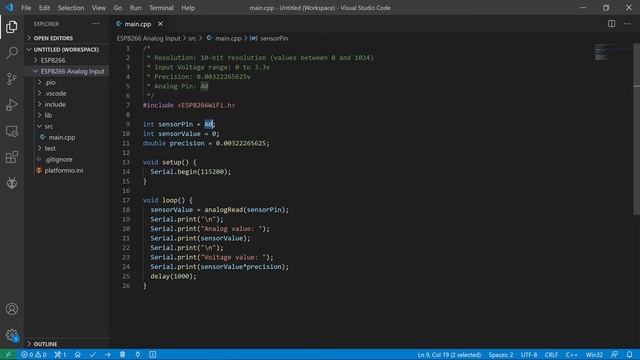Open the Source Control view icon
640x360 pixels.
[12, 79]
